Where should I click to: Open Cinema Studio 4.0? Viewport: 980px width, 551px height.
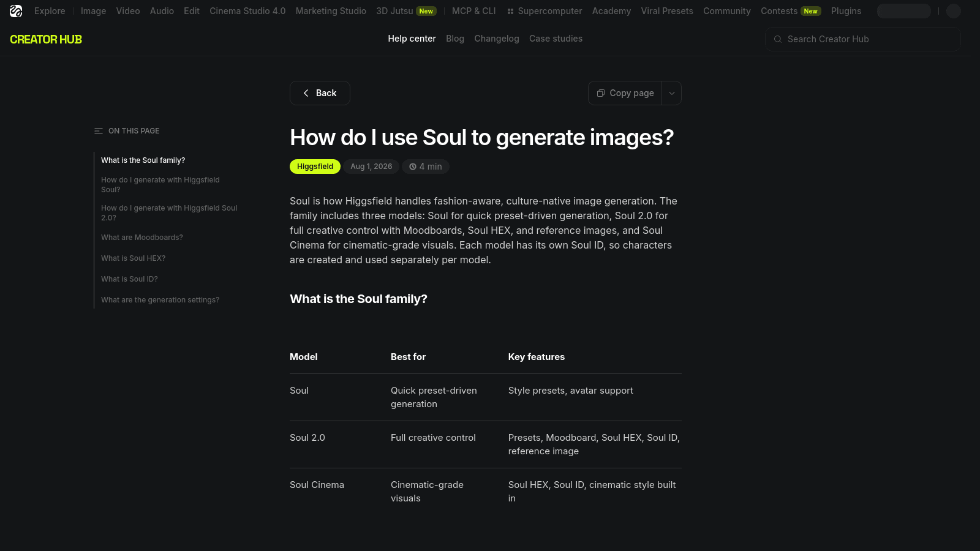(247, 11)
